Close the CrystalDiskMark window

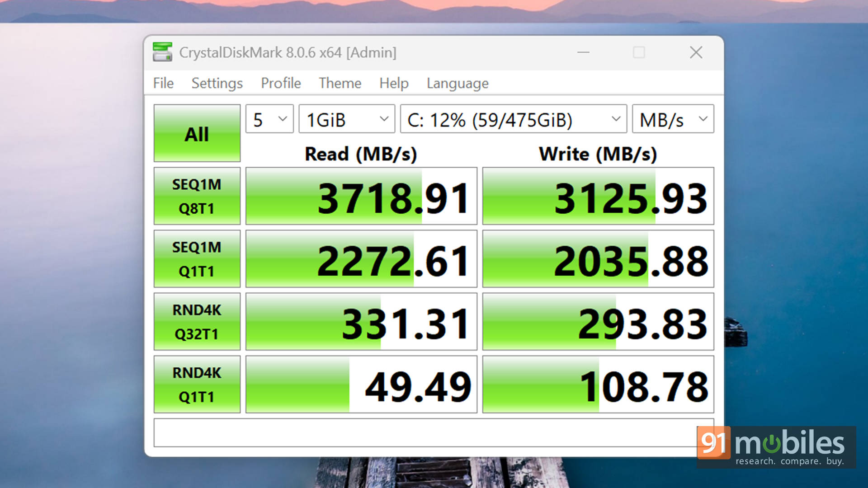coord(696,52)
